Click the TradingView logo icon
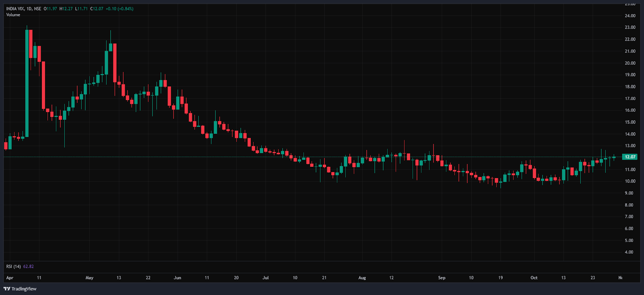The image size is (644, 295). click(x=7, y=289)
